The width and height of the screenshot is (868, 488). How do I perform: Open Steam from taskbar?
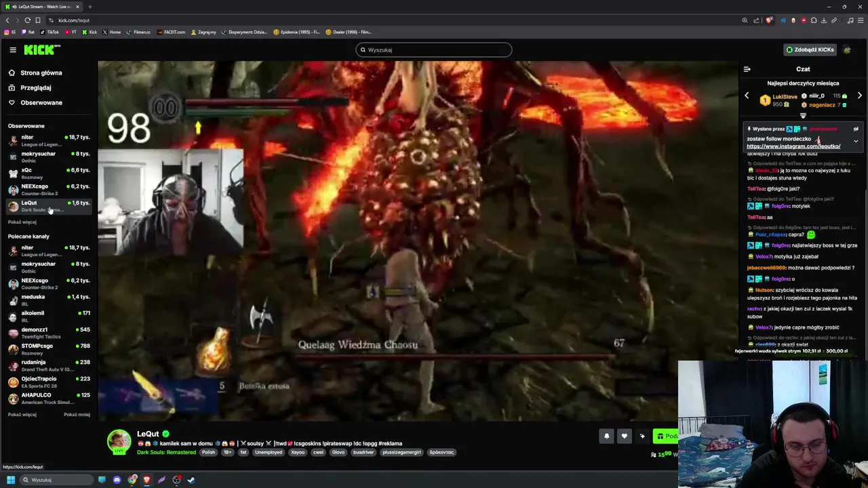coord(191,480)
